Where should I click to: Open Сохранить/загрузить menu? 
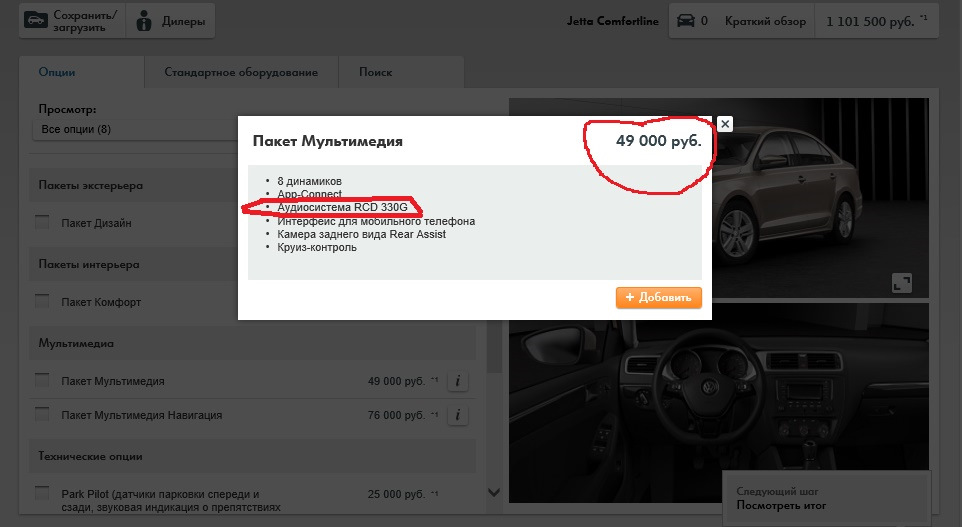click(72, 21)
